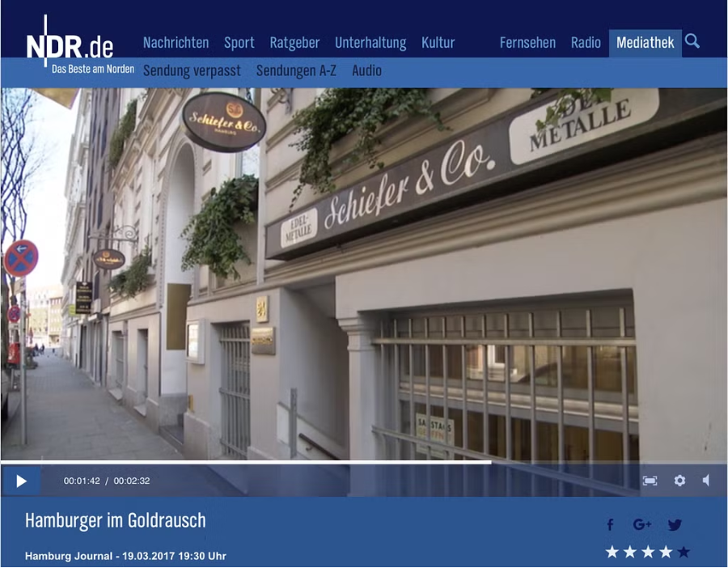Viewport: 728px width, 568px height.
Task: Open the search magnifier icon
Action: click(692, 41)
